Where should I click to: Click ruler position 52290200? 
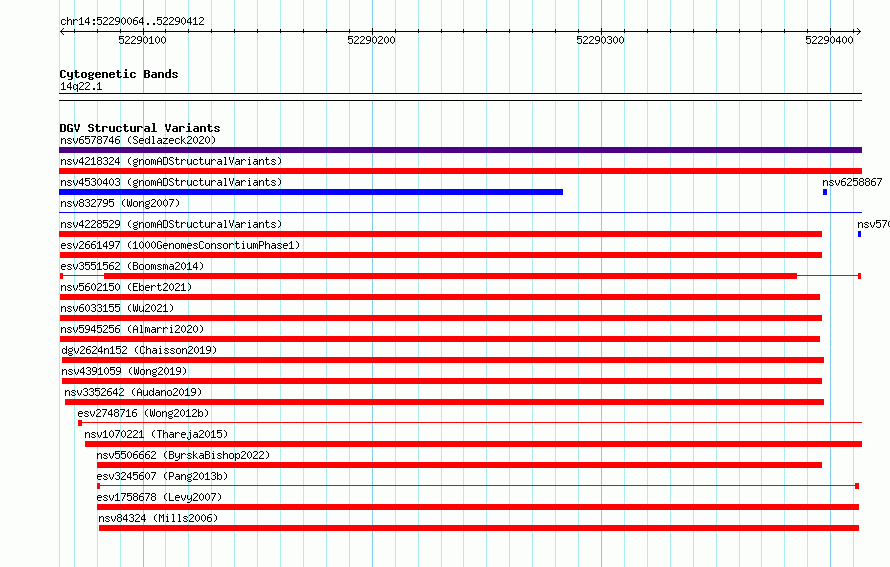[x=371, y=40]
